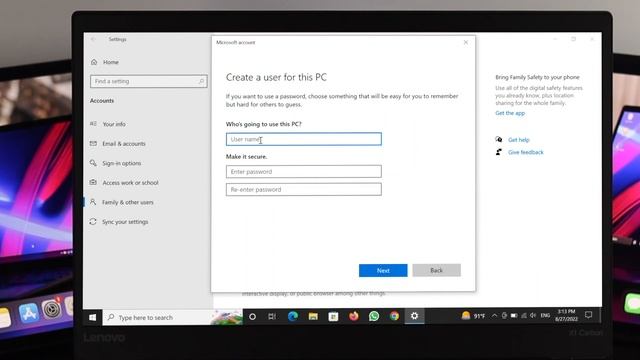Click the volume speaker tray icon
The height and width of the screenshot is (360, 640).
click(533, 316)
